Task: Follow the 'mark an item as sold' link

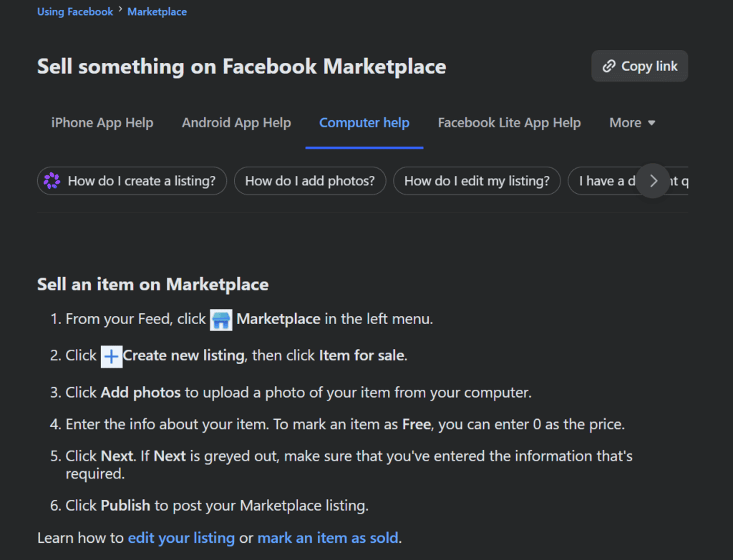Action: 328,538
